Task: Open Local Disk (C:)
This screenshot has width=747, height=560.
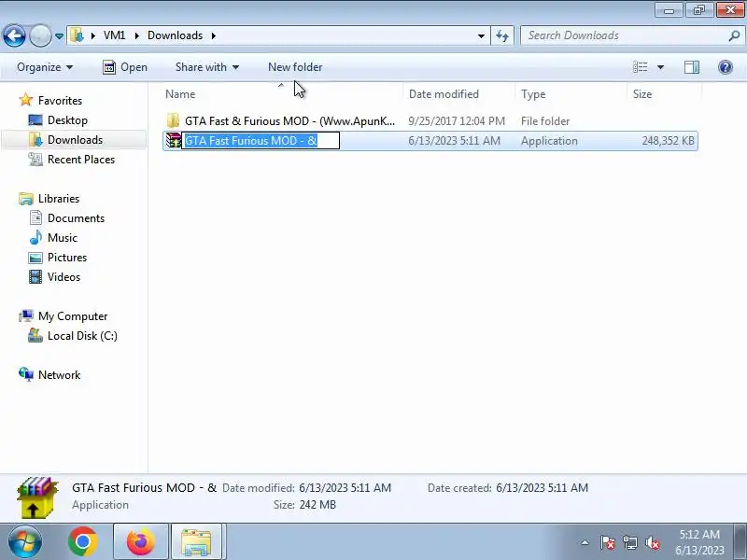Action: (x=82, y=336)
